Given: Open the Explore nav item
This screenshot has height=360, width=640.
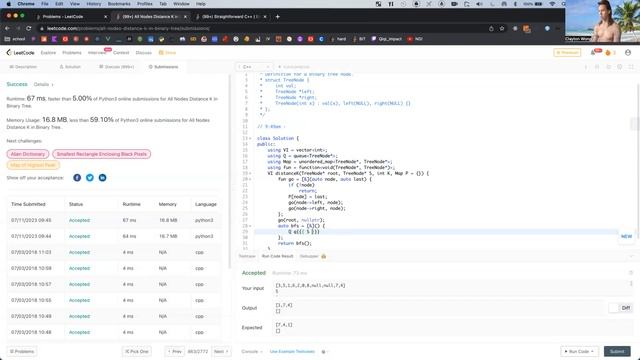Looking at the screenshot, I should coord(48,53).
